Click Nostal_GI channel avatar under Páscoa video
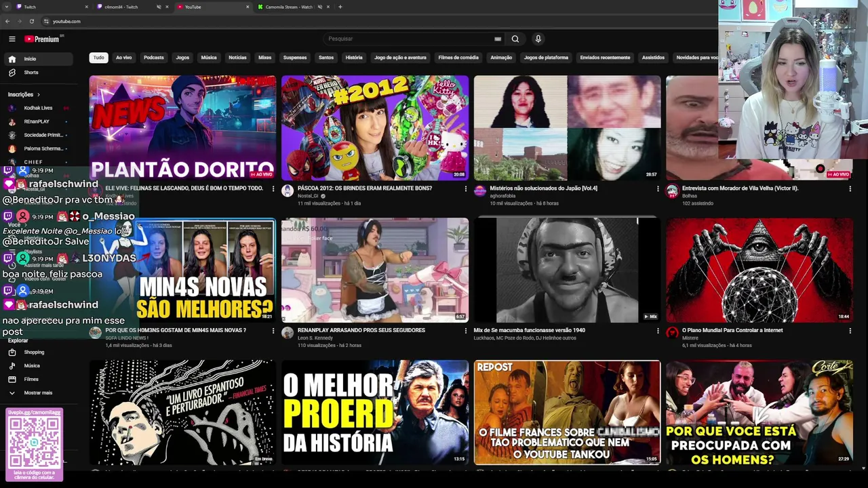 [288, 191]
